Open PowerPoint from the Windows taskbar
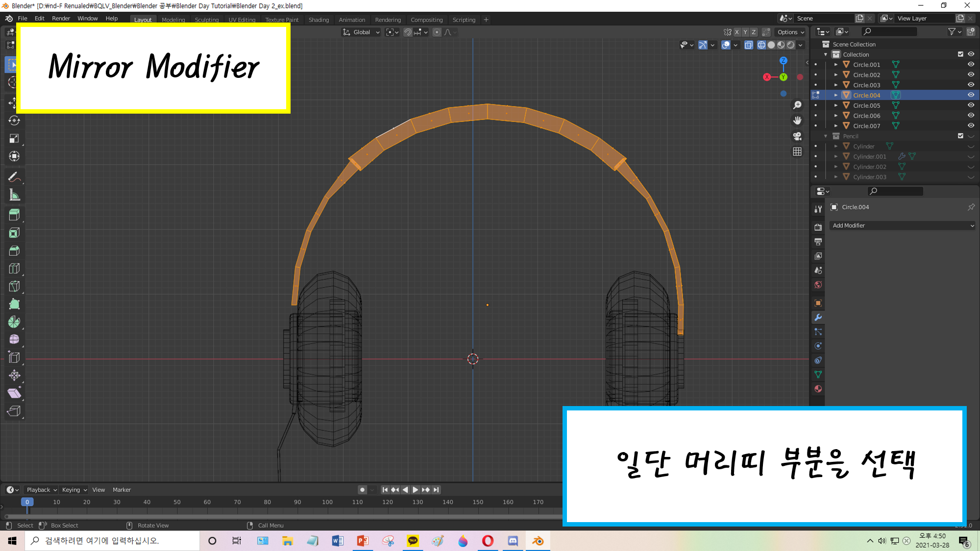 click(363, 541)
